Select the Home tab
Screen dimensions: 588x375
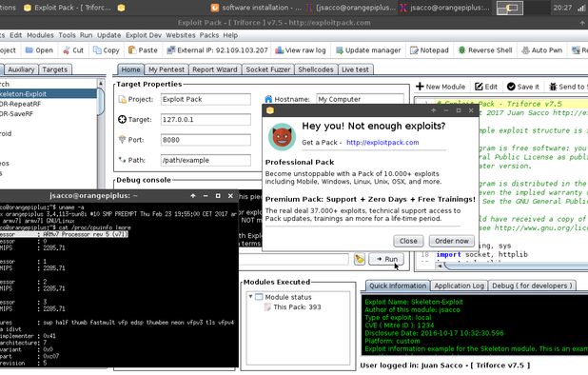(x=130, y=69)
